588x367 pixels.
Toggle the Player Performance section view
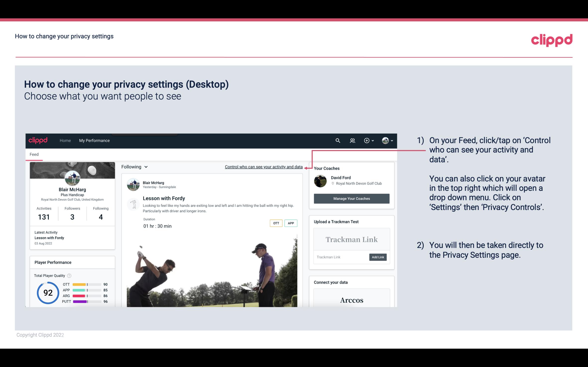pos(53,262)
